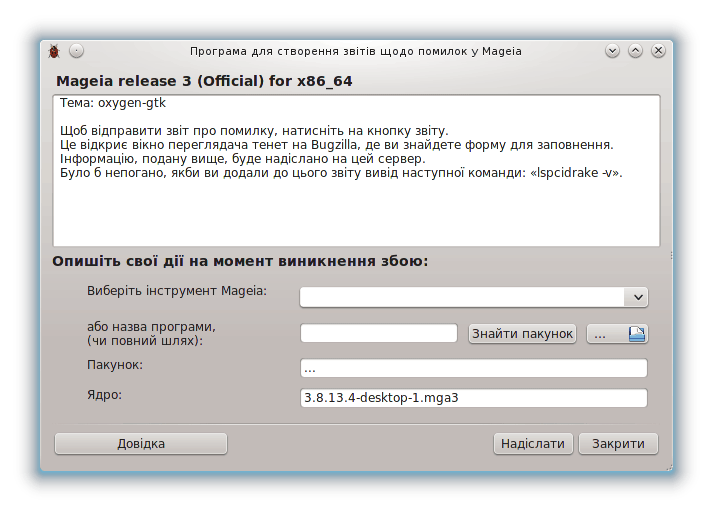Image resolution: width=713 pixels, height=511 pixels.
Task: Click the window title bar text
Action: 356,51
